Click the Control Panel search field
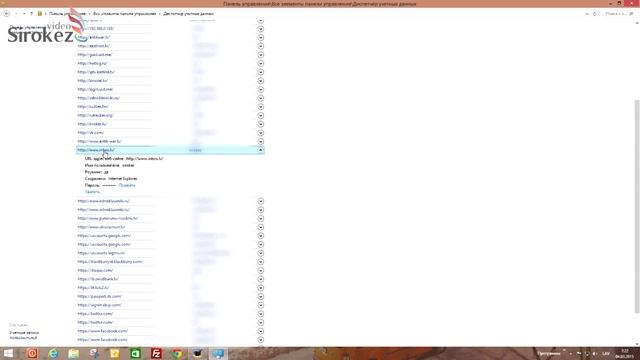This screenshot has width=640, height=360. click(619, 14)
